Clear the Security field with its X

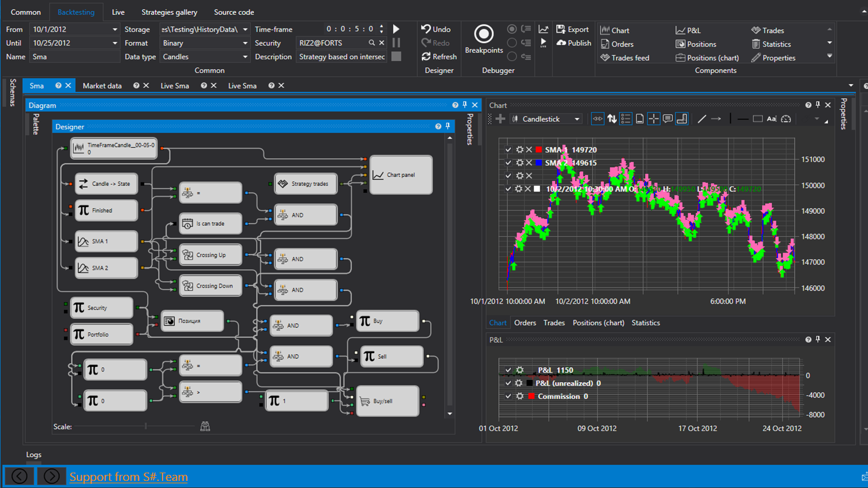(382, 42)
